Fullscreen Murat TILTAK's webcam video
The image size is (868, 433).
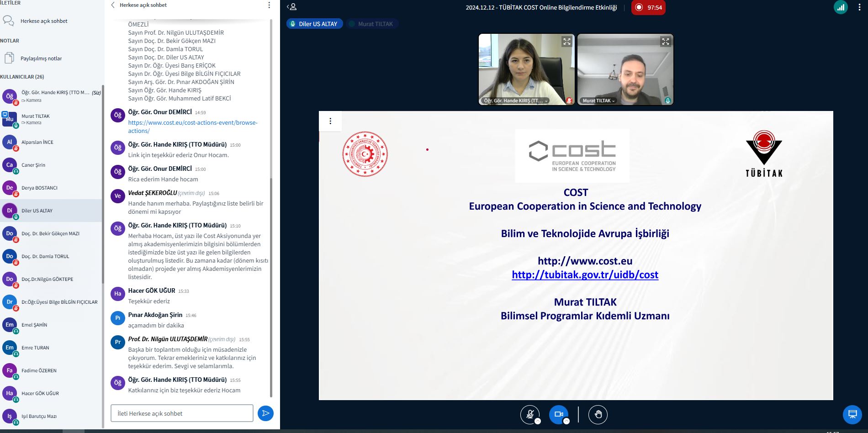coord(665,42)
